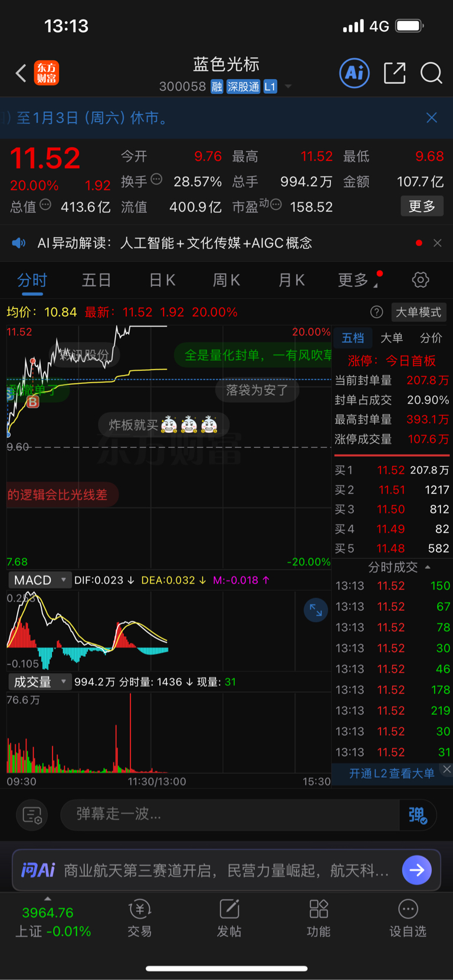Close the 开通L2 promo banner
The width and height of the screenshot is (453, 980).
pos(447,769)
